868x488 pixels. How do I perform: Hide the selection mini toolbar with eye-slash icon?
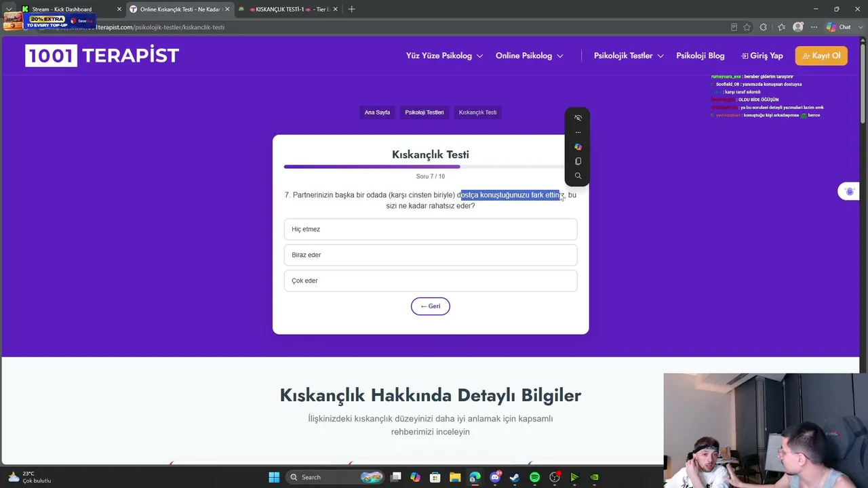pyautogui.click(x=578, y=118)
